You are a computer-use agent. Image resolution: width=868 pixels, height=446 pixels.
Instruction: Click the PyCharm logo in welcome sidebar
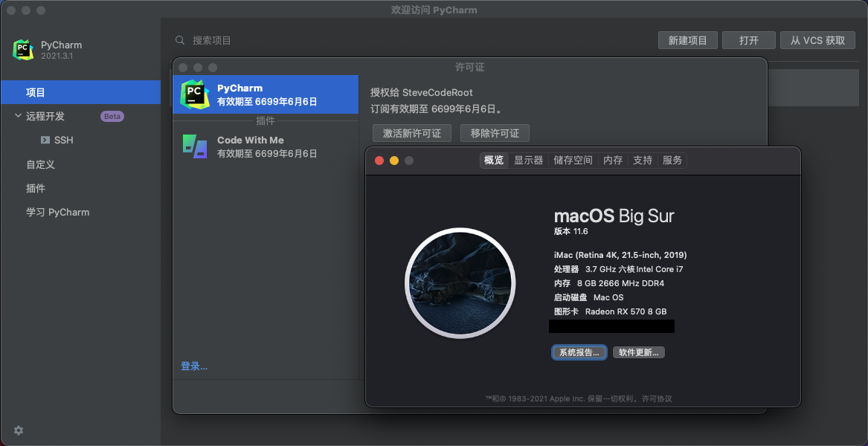(23, 50)
